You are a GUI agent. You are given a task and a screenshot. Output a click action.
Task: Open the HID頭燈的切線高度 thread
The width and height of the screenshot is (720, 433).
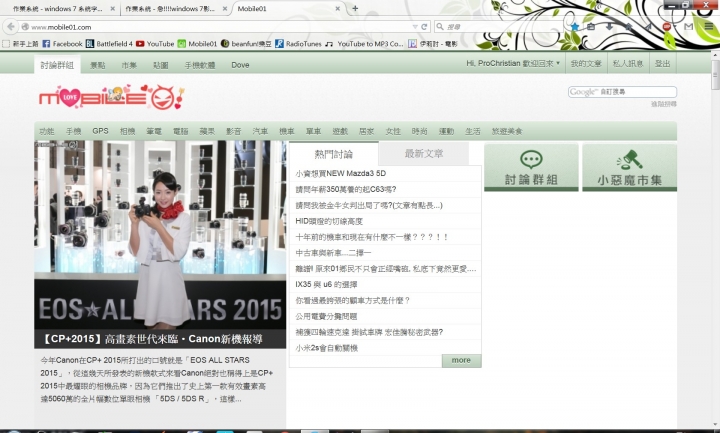coord(329,221)
